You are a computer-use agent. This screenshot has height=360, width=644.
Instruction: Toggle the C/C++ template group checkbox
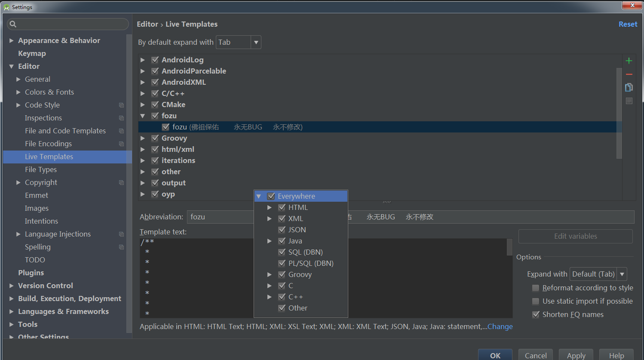point(155,93)
